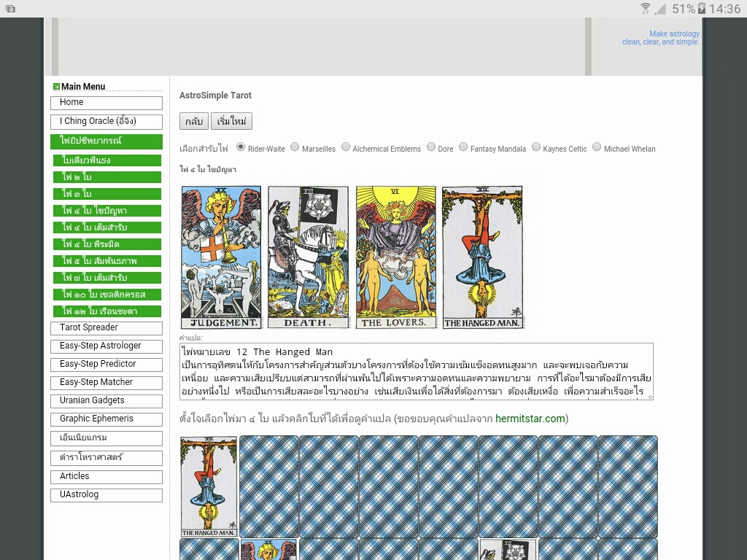Open the ไพ่ยิปซีพยากรณ์ menu section
This screenshot has width=747, height=560.
pyautogui.click(x=107, y=141)
